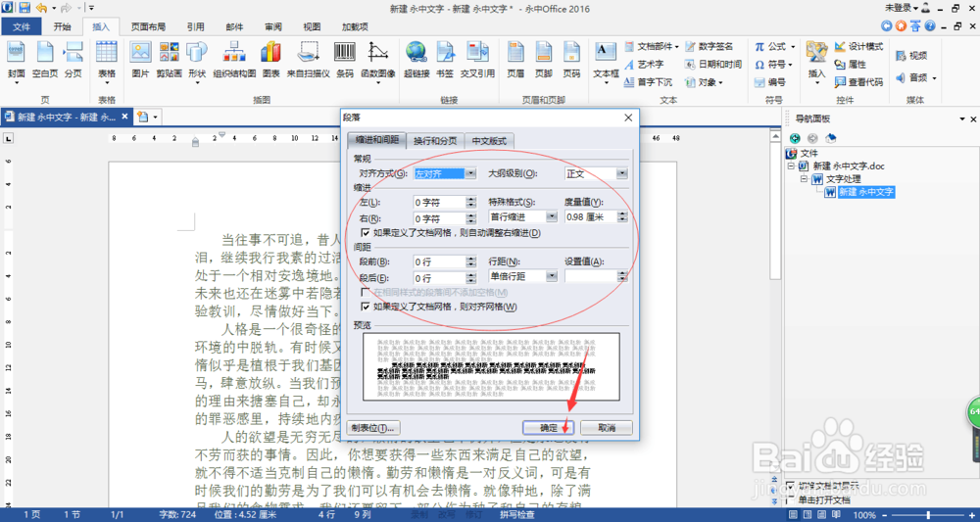Click the left indent (左) value field
The width and height of the screenshot is (980, 522).
[439, 203]
